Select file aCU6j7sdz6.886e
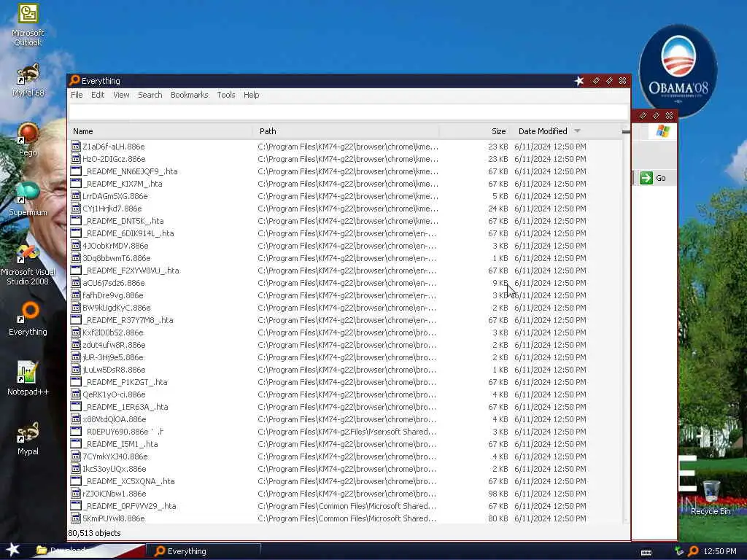 click(113, 282)
